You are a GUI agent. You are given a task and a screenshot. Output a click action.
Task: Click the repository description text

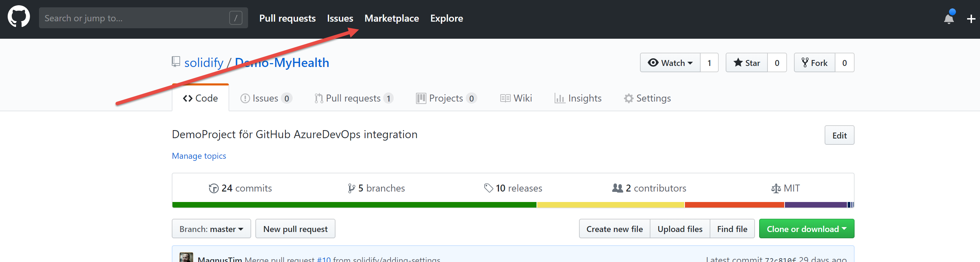tap(294, 134)
